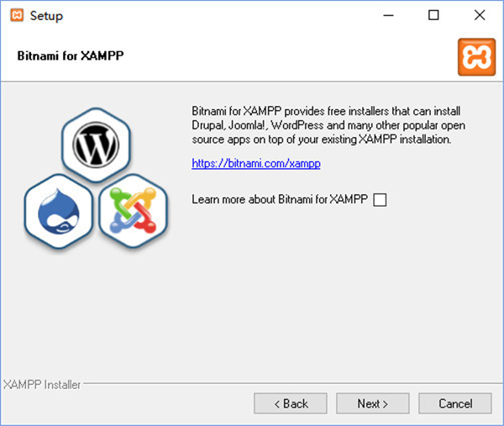Click the 'Setup' title text in the title bar
504x426 pixels.
click(x=46, y=15)
